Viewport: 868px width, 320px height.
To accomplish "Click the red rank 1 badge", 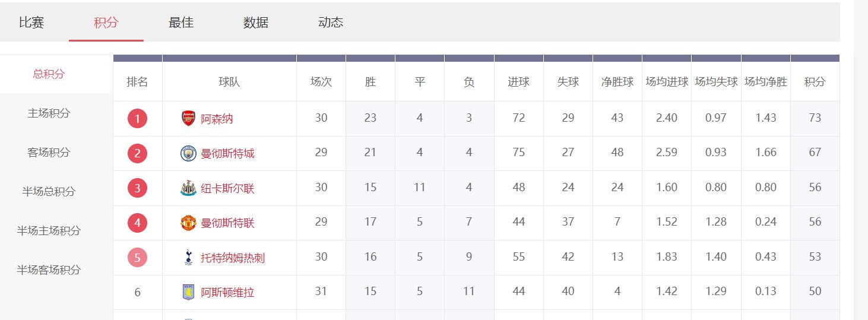I will point(137,119).
